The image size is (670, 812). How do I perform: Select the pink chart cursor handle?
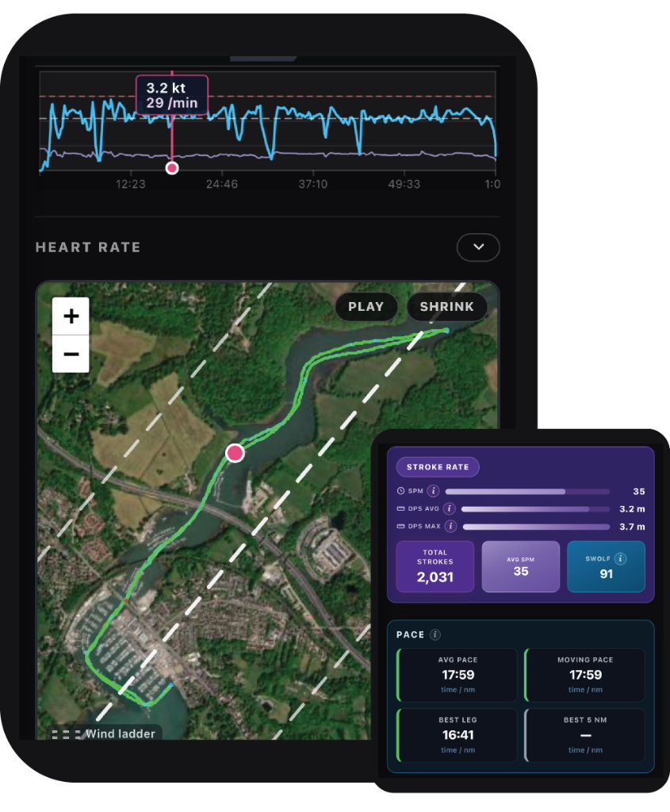click(172, 168)
